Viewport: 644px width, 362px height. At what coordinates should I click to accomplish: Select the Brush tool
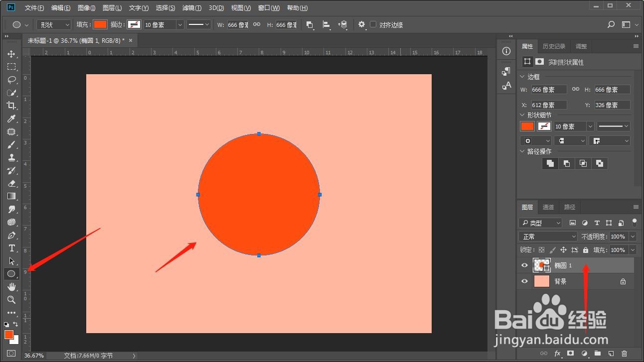pyautogui.click(x=11, y=144)
